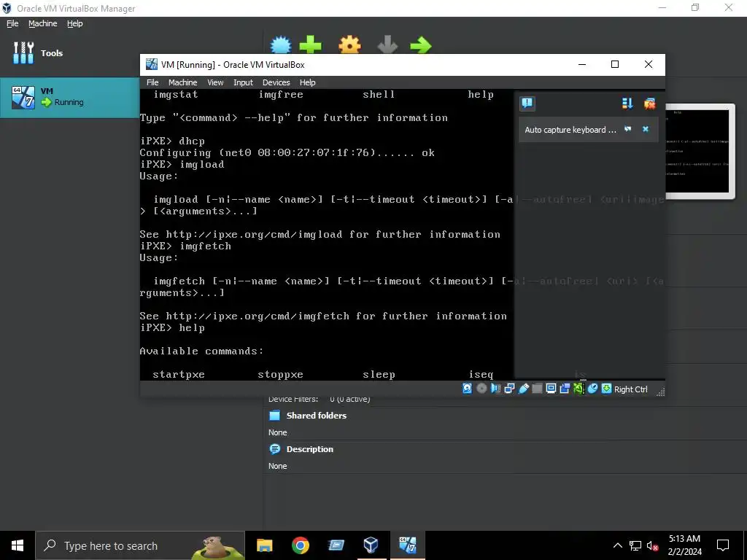
Task: Open File menu in VM window
Action: pos(152,82)
